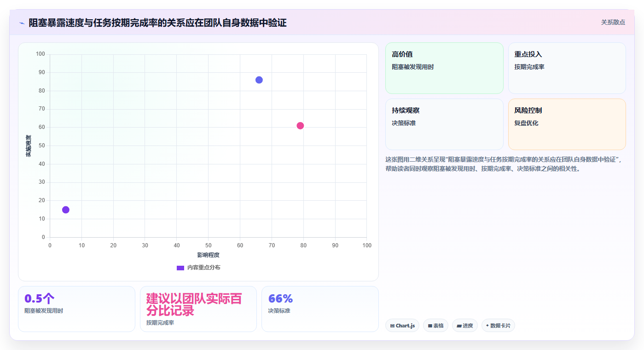644x350 pixels.
Task: Click the main heading 阻塞暴露速度与任务按期完成率
Action: [x=157, y=23]
